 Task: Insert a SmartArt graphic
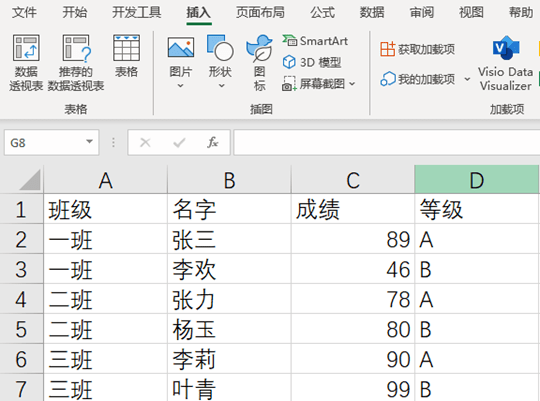pos(315,41)
